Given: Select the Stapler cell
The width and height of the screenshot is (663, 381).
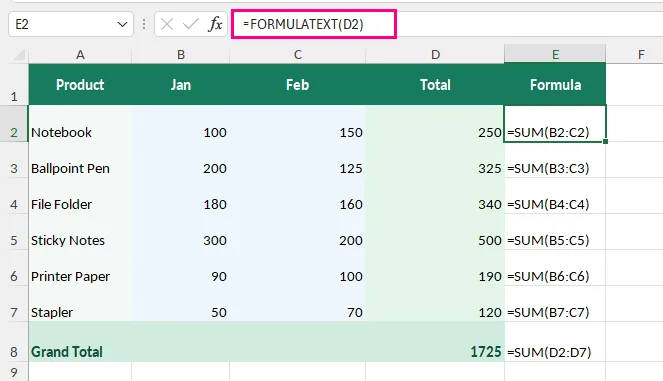Looking at the screenshot, I should click(80, 304).
